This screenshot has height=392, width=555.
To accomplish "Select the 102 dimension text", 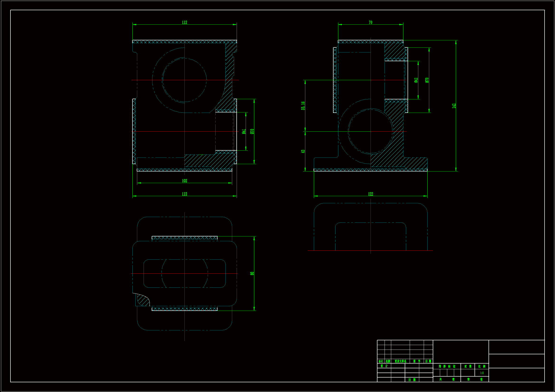I will point(184,181).
